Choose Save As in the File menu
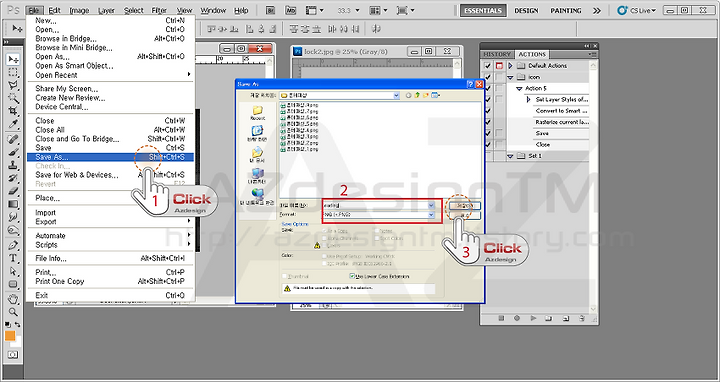The height and width of the screenshot is (382, 720). pos(111,157)
